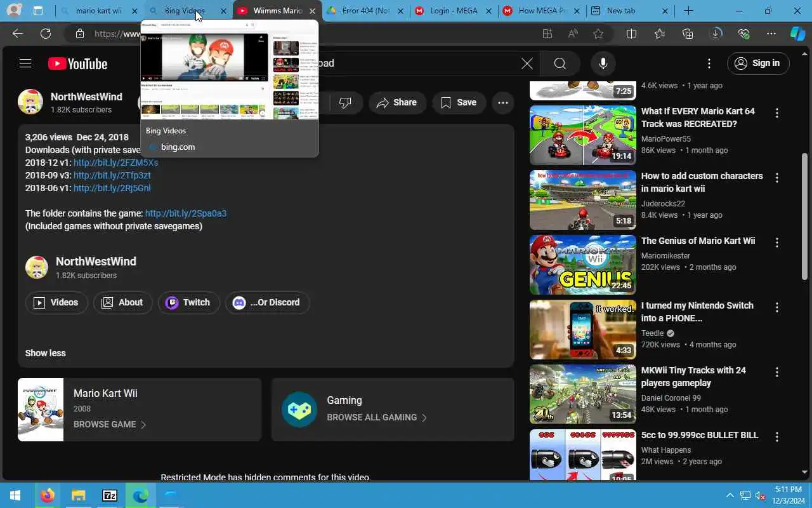
Task: Open 'What If EVERY Mario Kart 64 Track' thumbnail
Action: (x=582, y=135)
